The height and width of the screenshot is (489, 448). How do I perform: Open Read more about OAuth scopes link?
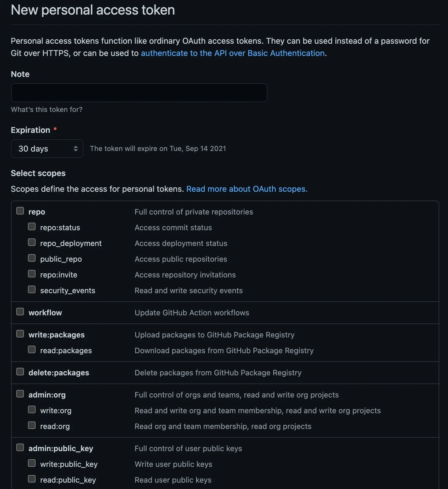pyautogui.click(x=247, y=189)
